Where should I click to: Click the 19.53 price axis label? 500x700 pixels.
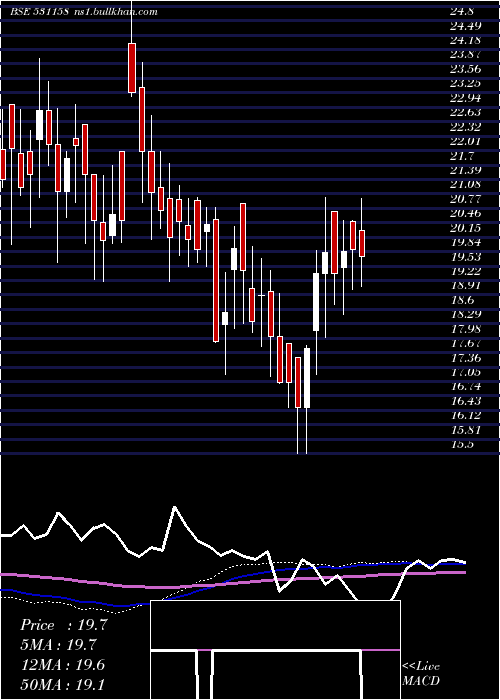pos(465,257)
